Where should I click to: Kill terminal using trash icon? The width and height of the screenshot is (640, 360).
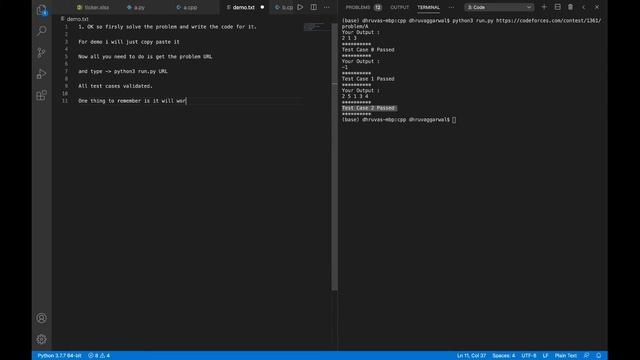[571, 7]
